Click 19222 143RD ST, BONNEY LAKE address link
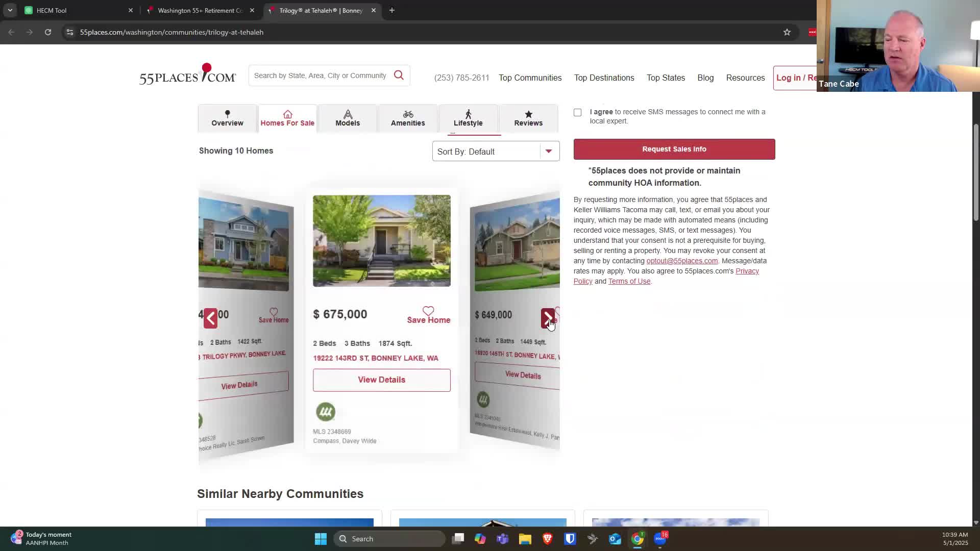This screenshot has width=980, height=551. coord(376,358)
